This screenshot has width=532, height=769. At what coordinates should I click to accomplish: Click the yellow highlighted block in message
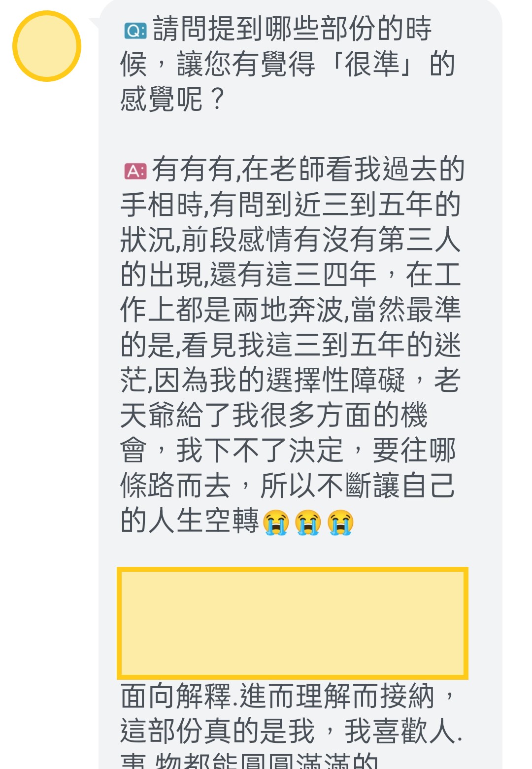[293, 623]
